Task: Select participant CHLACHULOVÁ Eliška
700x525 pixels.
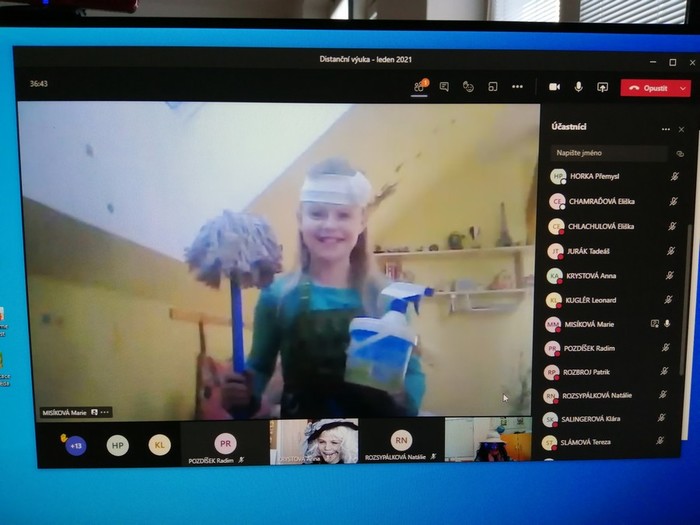Action: pyautogui.click(x=612, y=226)
